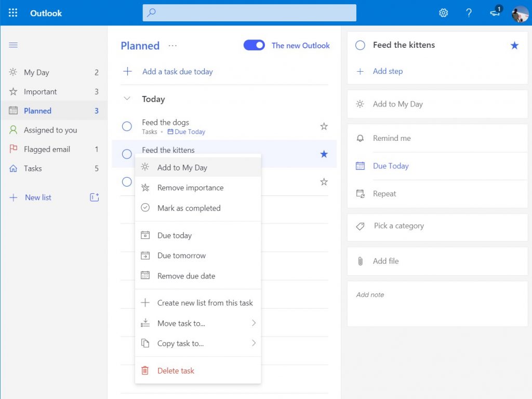The width and height of the screenshot is (532, 399).
Task: Choose Mark as completed menu item
Action: (x=198, y=208)
